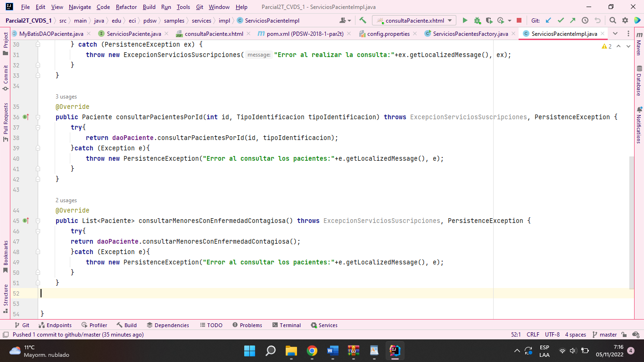
Task: Open the Project tool window
Action: (x=5, y=43)
